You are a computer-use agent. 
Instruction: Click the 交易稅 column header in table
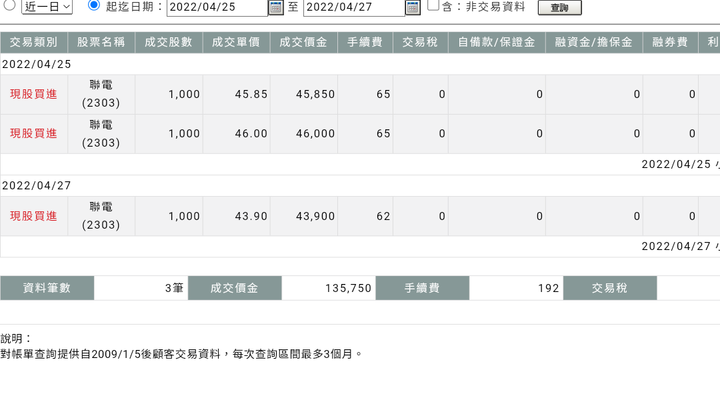click(420, 42)
